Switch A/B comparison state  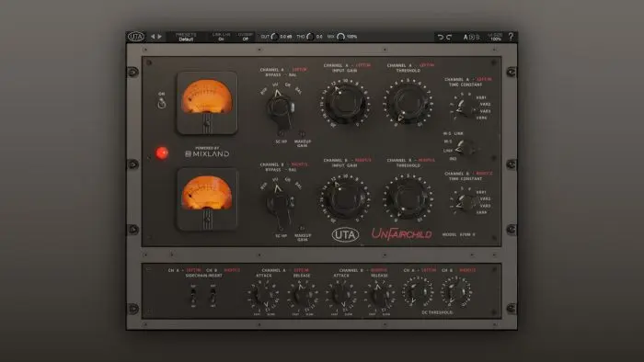pyautogui.click(x=471, y=37)
